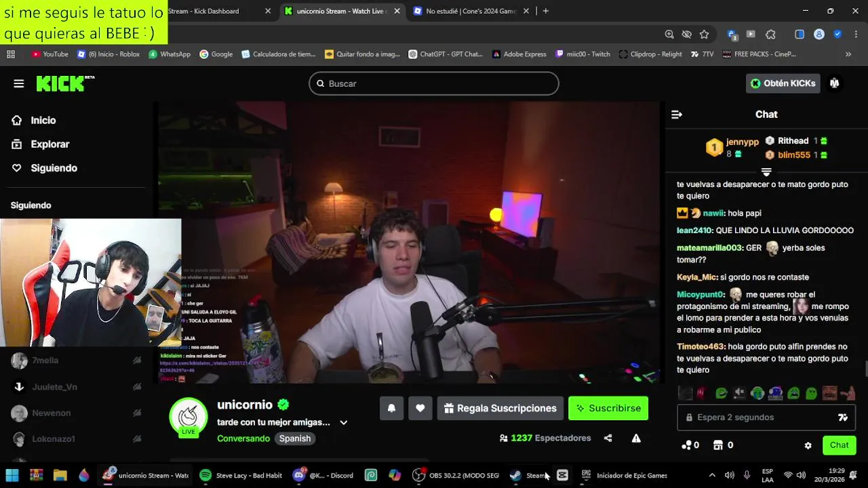Click the chat panel scrollbar
The width and height of the screenshot is (868, 488).
pyautogui.click(x=865, y=369)
